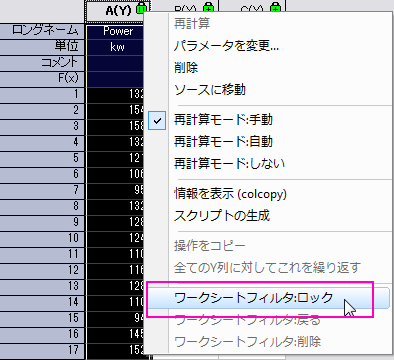
Task: Select row header 1
Action: pyautogui.click(x=43, y=94)
